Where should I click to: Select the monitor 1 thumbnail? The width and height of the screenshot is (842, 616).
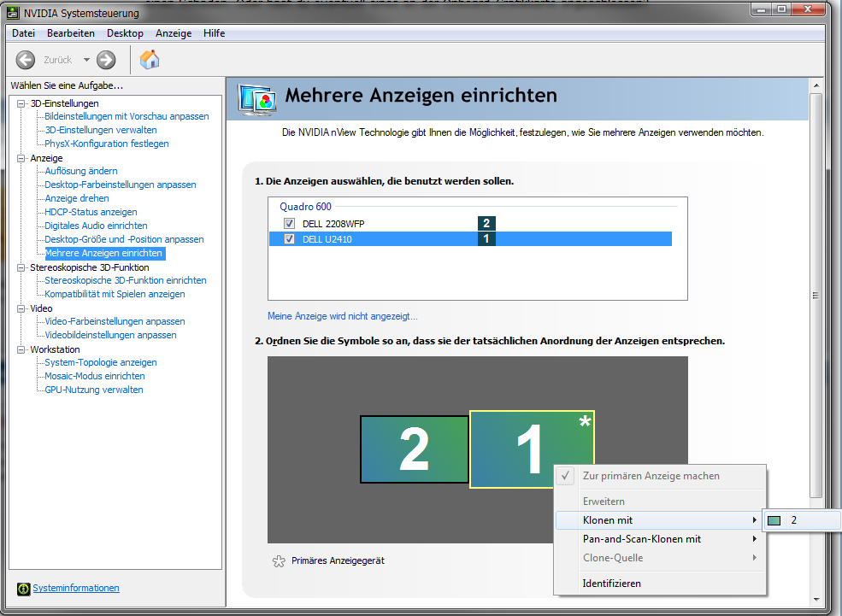pos(532,449)
